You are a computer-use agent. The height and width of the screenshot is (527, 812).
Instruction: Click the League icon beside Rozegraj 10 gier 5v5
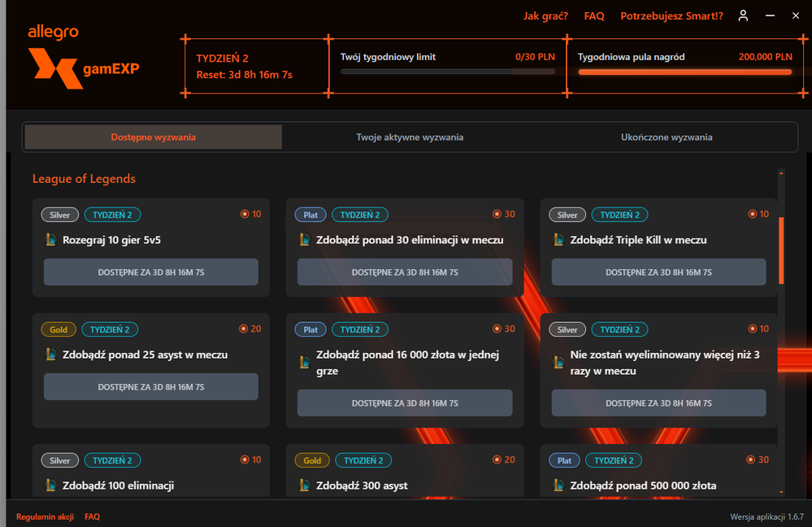point(50,240)
